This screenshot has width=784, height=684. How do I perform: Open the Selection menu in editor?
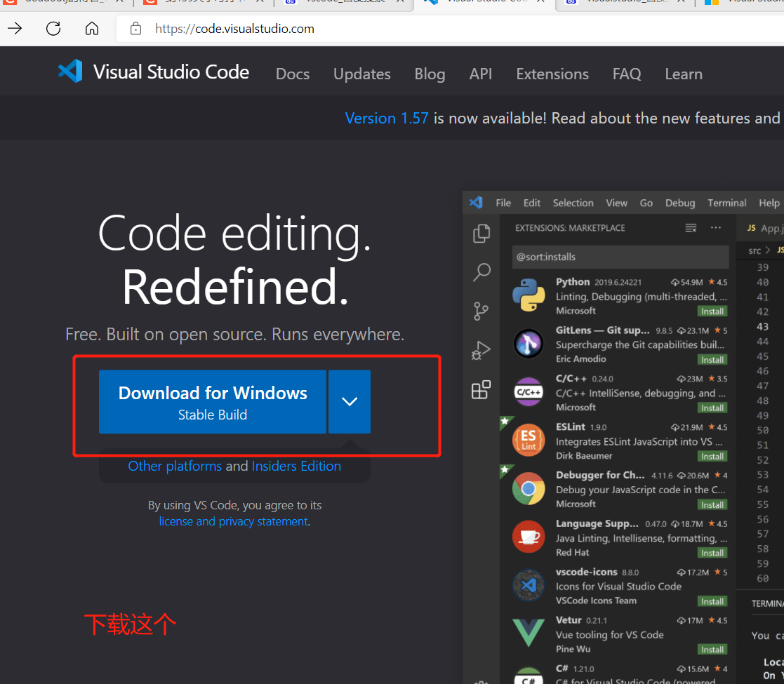[573, 203]
